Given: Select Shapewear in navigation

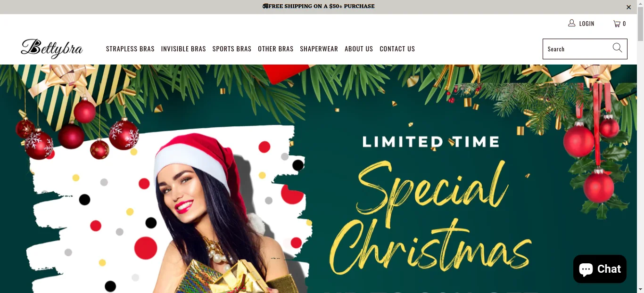Looking at the screenshot, I should pyautogui.click(x=319, y=49).
